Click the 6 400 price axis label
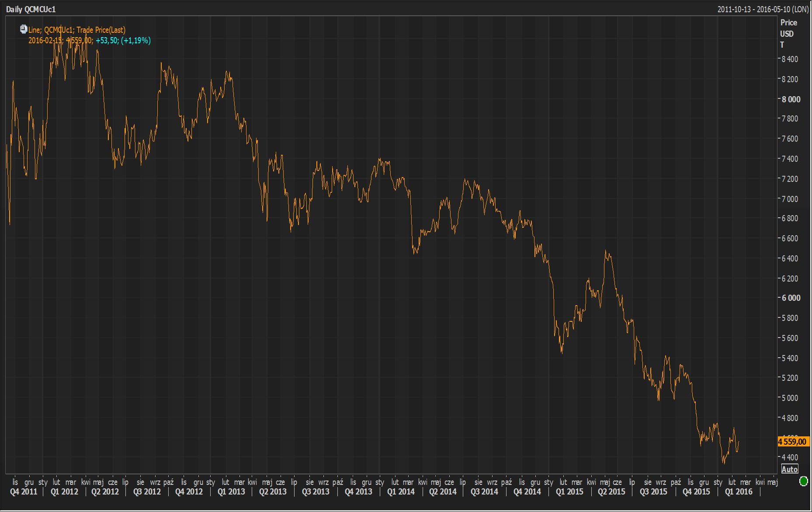The height and width of the screenshot is (512, 812). point(790,258)
